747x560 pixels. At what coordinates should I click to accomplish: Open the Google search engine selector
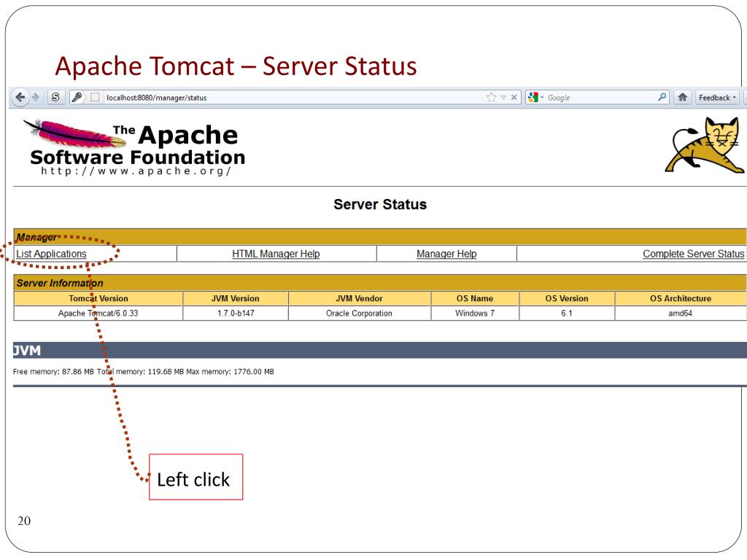tap(535, 97)
